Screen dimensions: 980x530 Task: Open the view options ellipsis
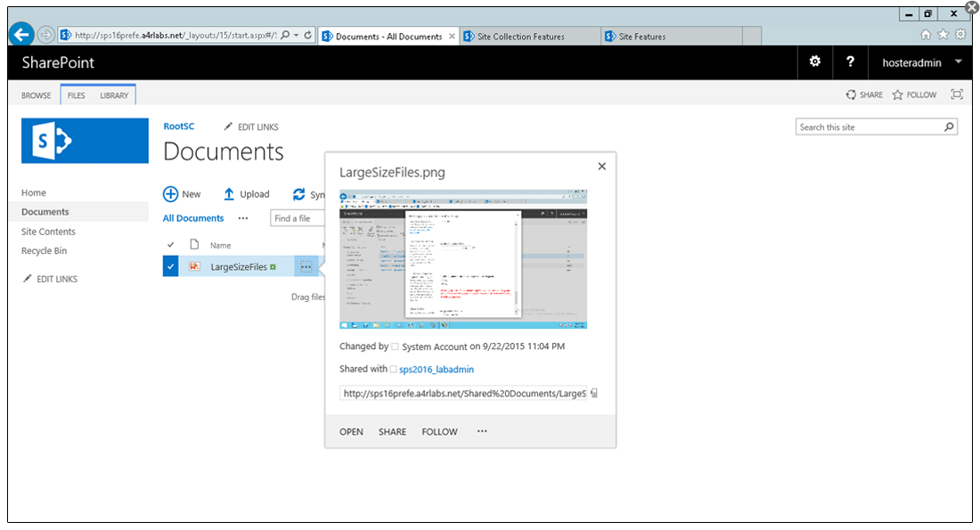(x=243, y=218)
